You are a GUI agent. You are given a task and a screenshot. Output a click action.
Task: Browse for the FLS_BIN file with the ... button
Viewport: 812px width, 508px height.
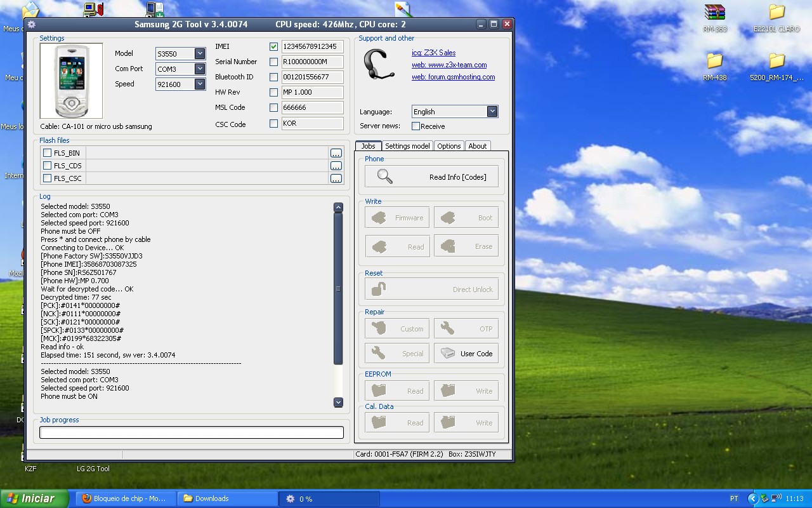[336, 153]
